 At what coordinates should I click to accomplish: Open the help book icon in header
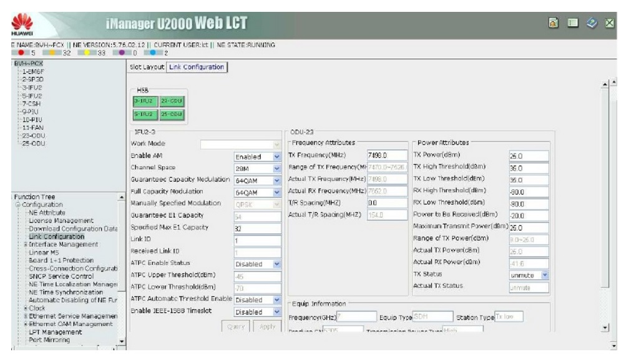tap(592, 23)
